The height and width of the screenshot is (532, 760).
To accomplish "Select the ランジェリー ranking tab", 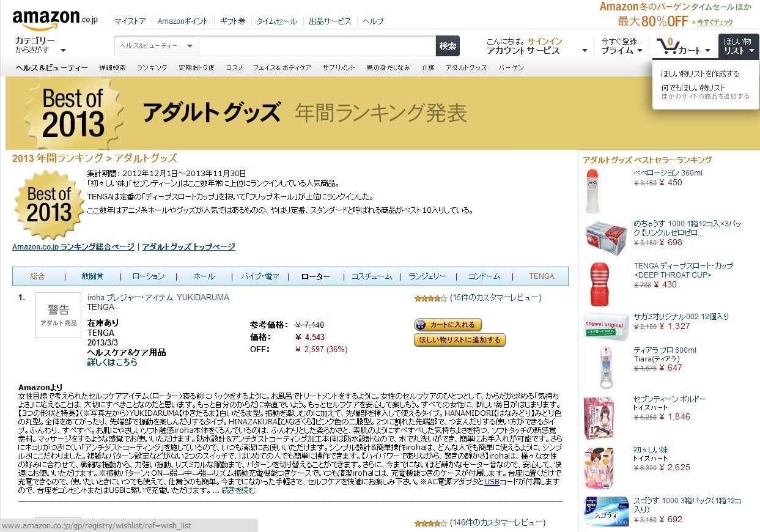I will coord(427,276).
